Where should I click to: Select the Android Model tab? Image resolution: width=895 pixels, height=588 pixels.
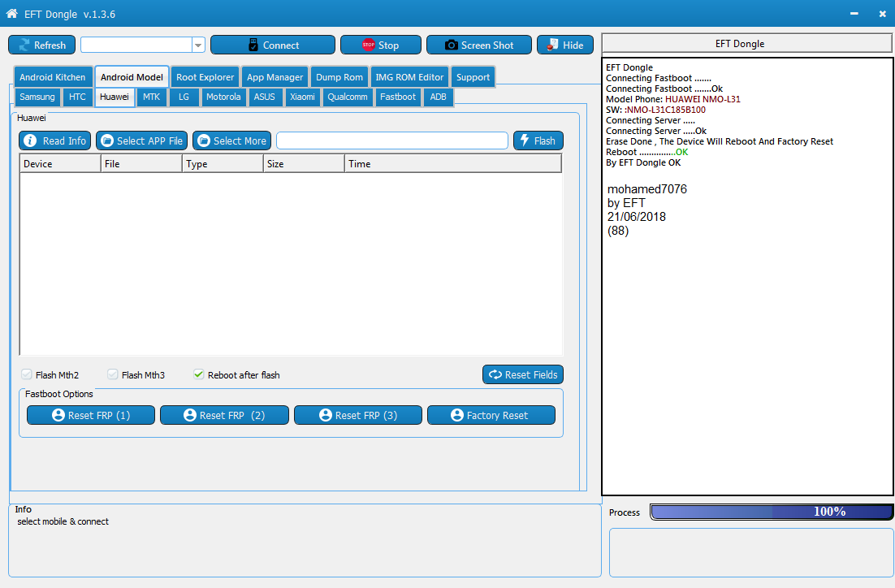coord(132,77)
